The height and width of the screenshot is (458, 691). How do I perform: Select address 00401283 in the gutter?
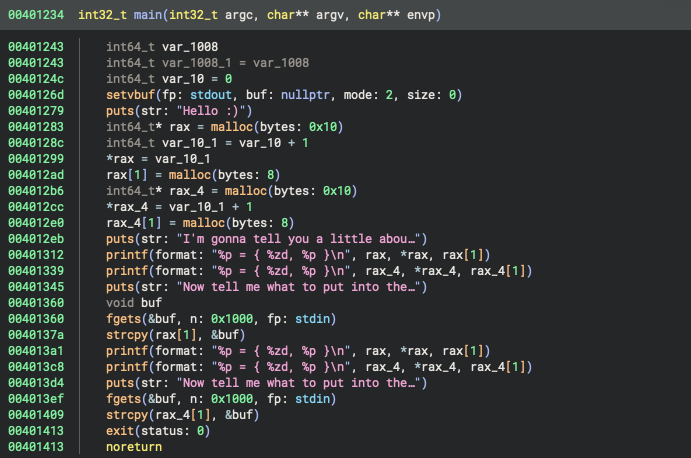36,126
